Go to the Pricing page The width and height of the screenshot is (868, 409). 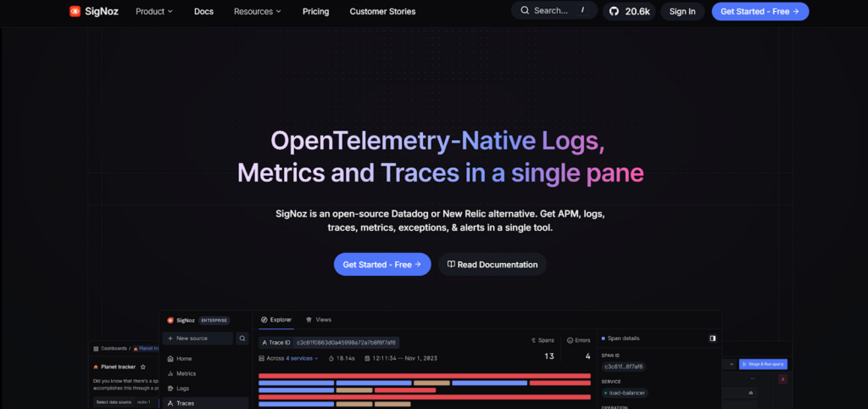315,12
